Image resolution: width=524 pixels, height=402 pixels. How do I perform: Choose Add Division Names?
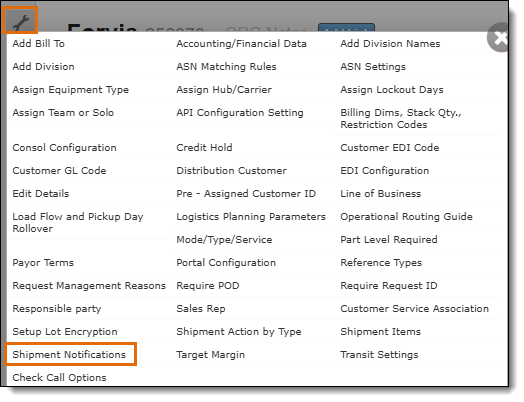point(390,43)
